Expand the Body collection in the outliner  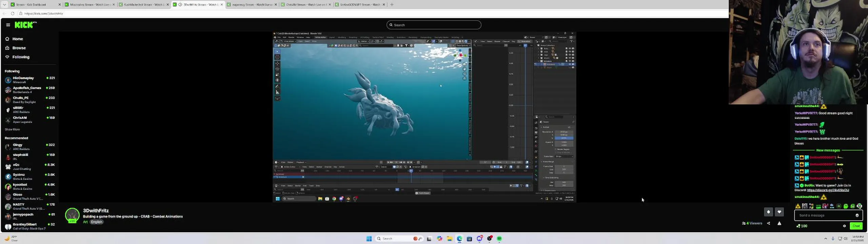coord(538,48)
